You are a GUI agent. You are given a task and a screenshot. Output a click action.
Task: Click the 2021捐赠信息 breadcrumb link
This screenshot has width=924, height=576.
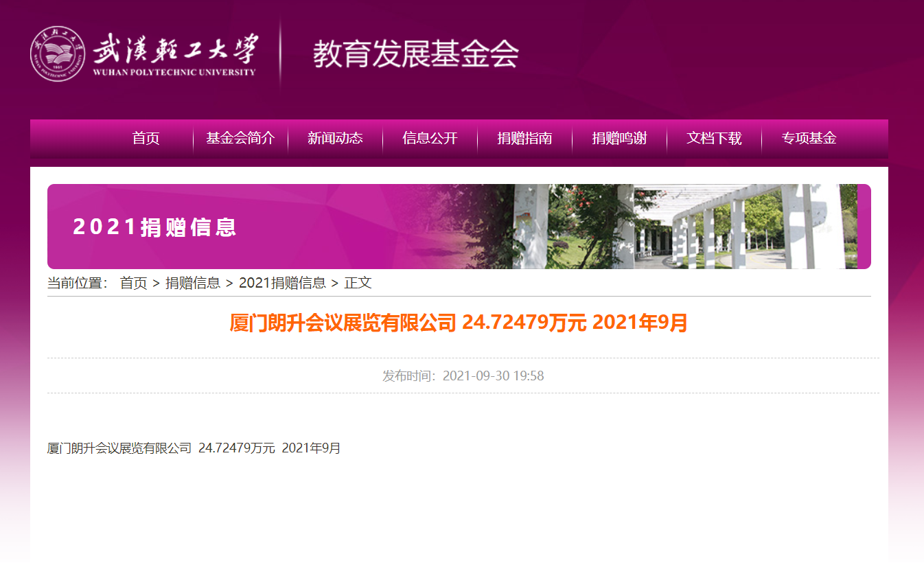(282, 283)
